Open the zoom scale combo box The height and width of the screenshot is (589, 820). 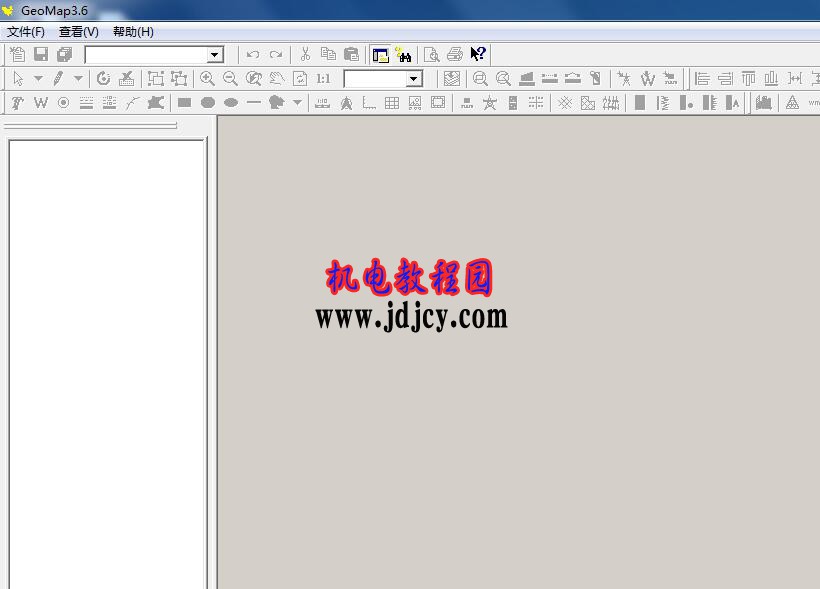(x=383, y=79)
